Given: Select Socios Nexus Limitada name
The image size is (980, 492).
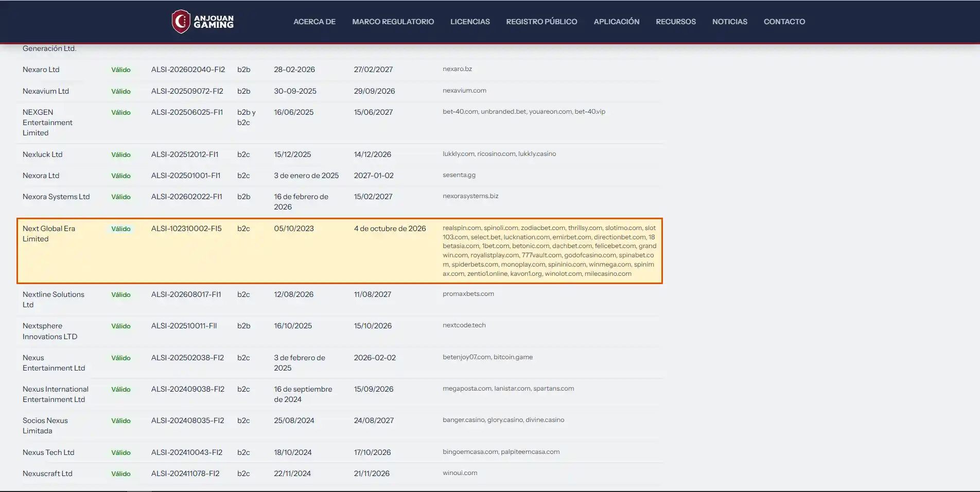Looking at the screenshot, I should 45,426.
